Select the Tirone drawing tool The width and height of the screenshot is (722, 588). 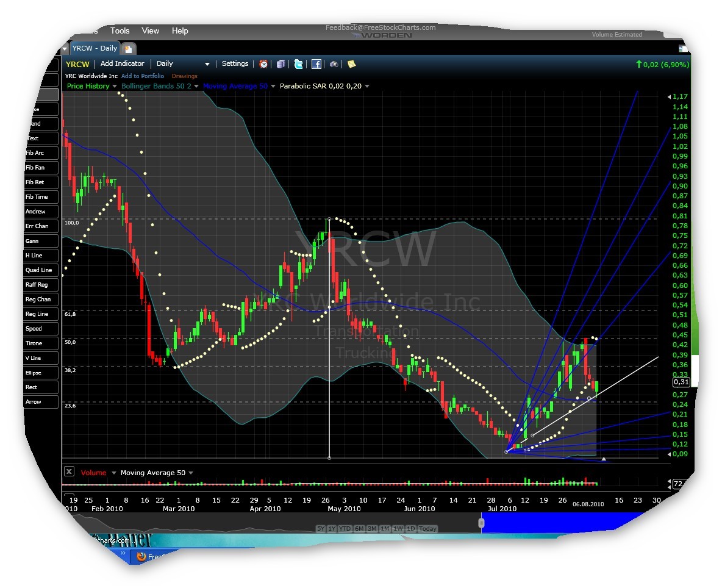coord(41,343)
